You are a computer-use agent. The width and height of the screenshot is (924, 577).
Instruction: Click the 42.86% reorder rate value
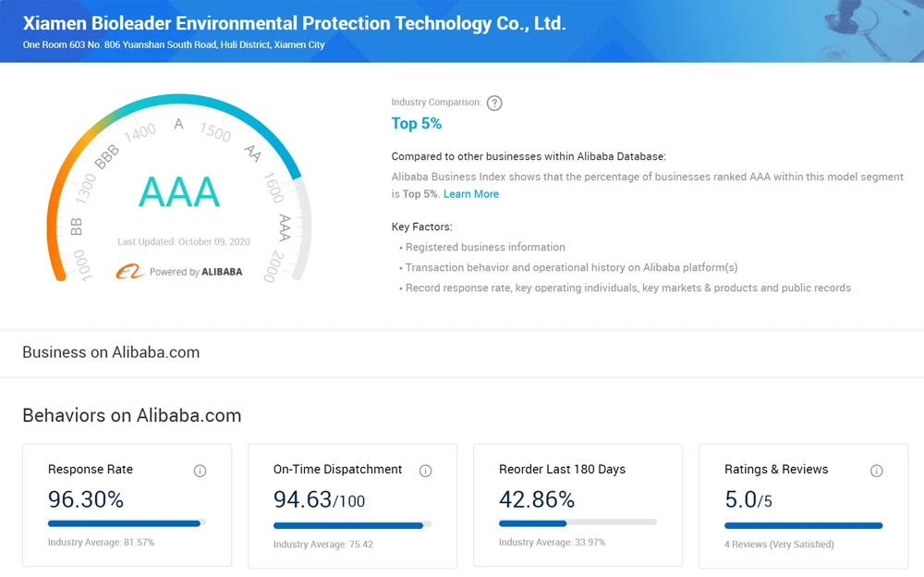[537, 499]
